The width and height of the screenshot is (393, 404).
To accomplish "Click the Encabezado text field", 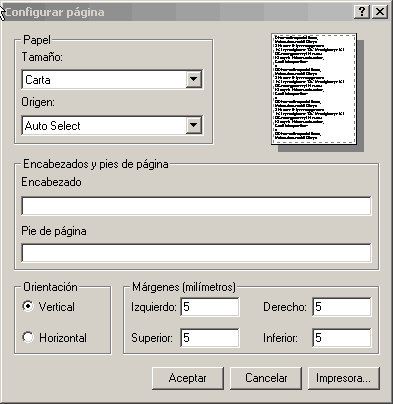I will click(x=196, y=206).
